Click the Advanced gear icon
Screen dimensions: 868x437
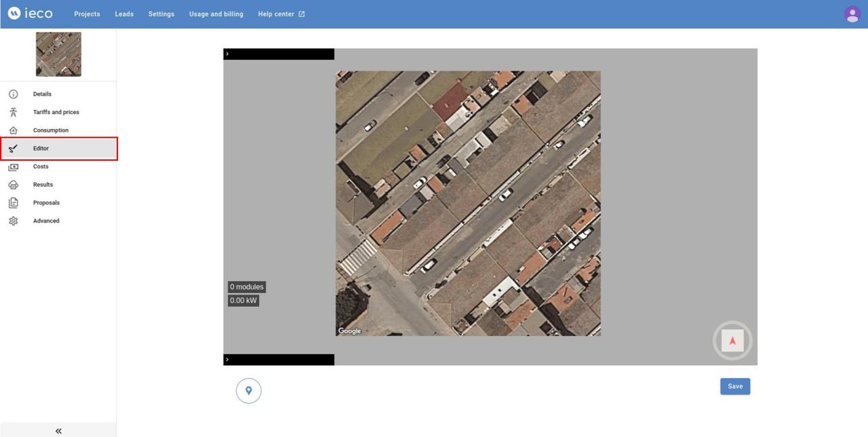pos(13,221)
